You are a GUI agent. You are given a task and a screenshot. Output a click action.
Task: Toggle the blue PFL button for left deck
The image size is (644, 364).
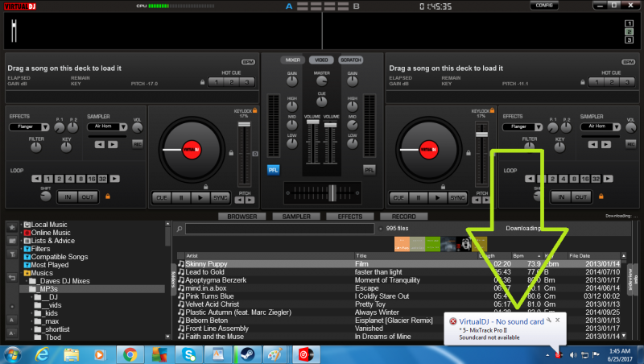tap(273, 170)
